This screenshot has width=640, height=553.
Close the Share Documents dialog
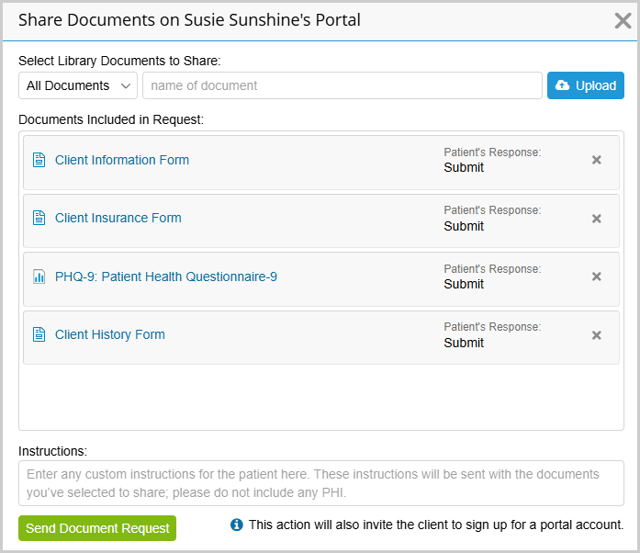621,20
